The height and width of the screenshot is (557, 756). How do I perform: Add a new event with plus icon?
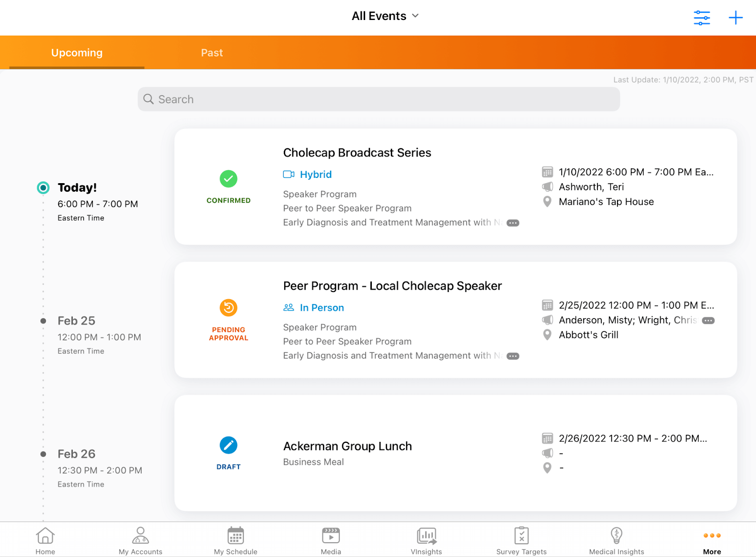click(x=735, y=18)
